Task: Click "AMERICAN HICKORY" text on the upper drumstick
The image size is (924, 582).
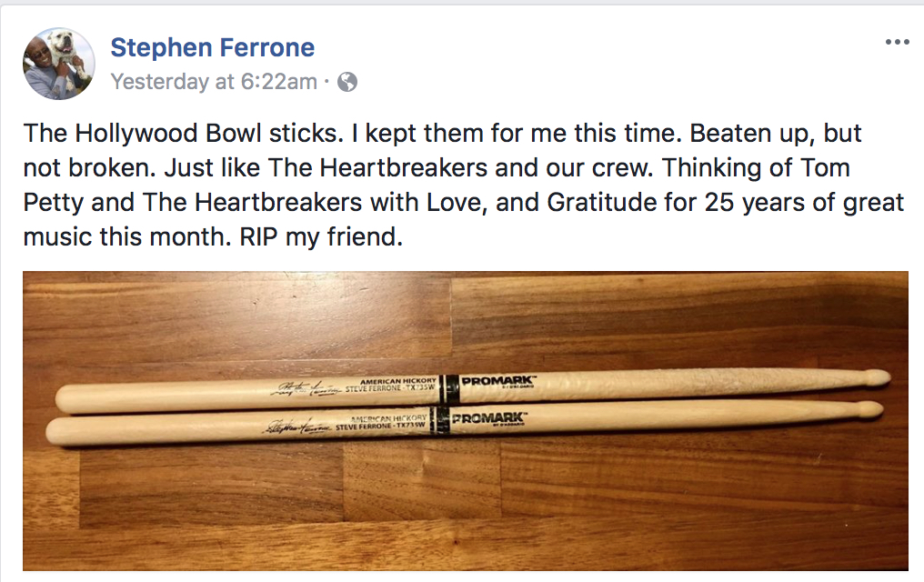Action: pos(399,380)
